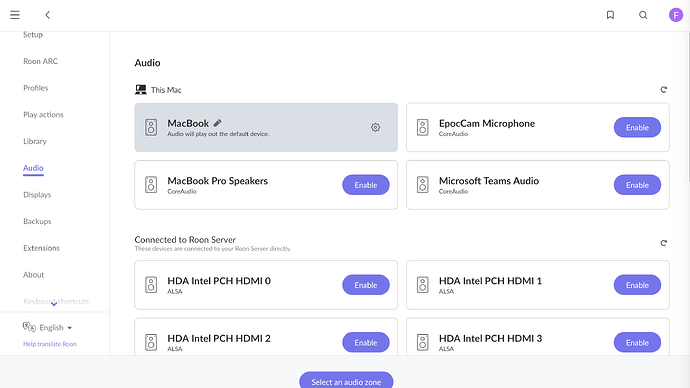Screen dimensions: 690x388
Task: Click the MacBook Pro Speakers device icon
Action: [x=151, y=185]
